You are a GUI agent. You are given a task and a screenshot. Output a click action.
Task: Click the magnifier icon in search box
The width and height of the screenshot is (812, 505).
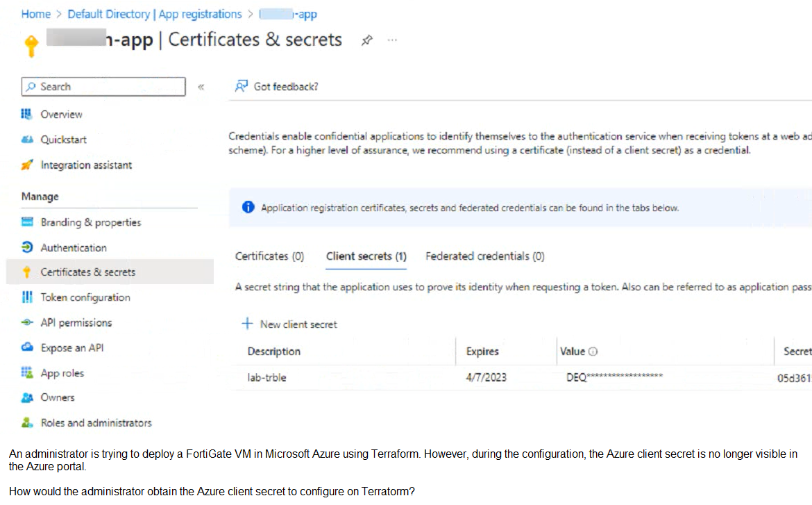pyautogui.click(x=31, y=87)
